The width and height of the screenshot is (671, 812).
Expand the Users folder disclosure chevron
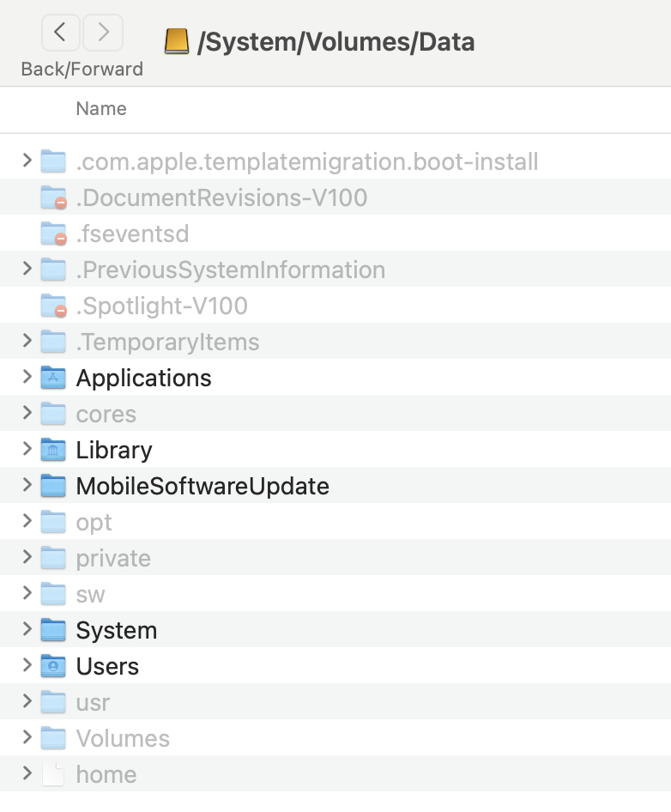tap(27, 666)
